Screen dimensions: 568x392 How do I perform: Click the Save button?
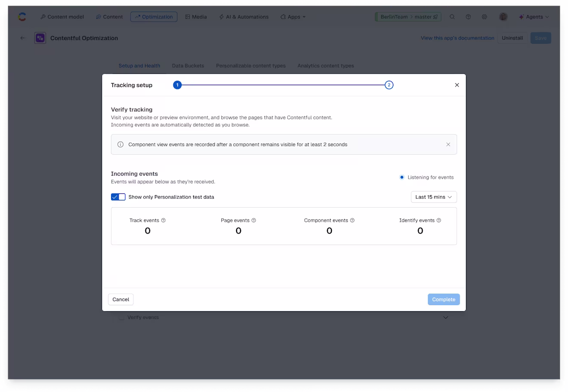[540, 38]
